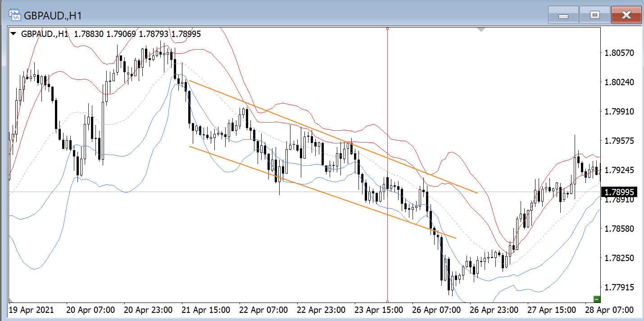The image size is (644, 321).
Task: Open the one-click trading arrow beside GBPAUD.,H1
Action: (x=14, y=34)
